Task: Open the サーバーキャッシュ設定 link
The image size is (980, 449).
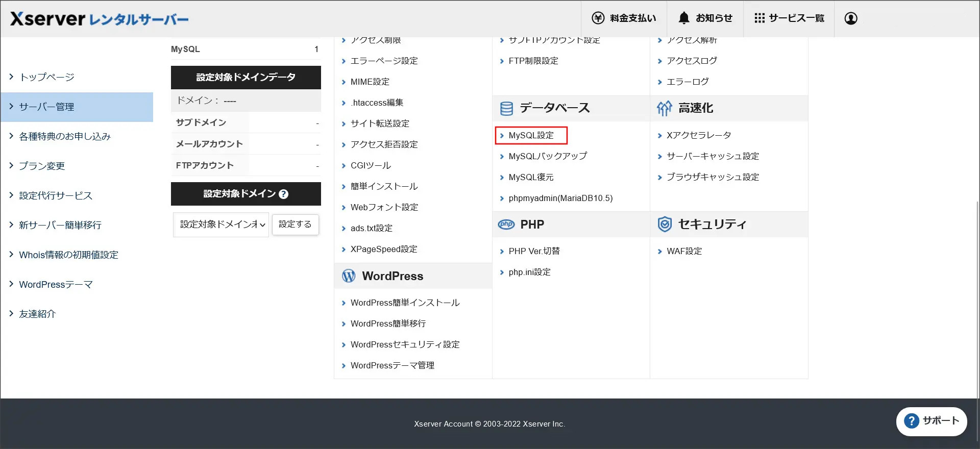Action: click(713, 156)
